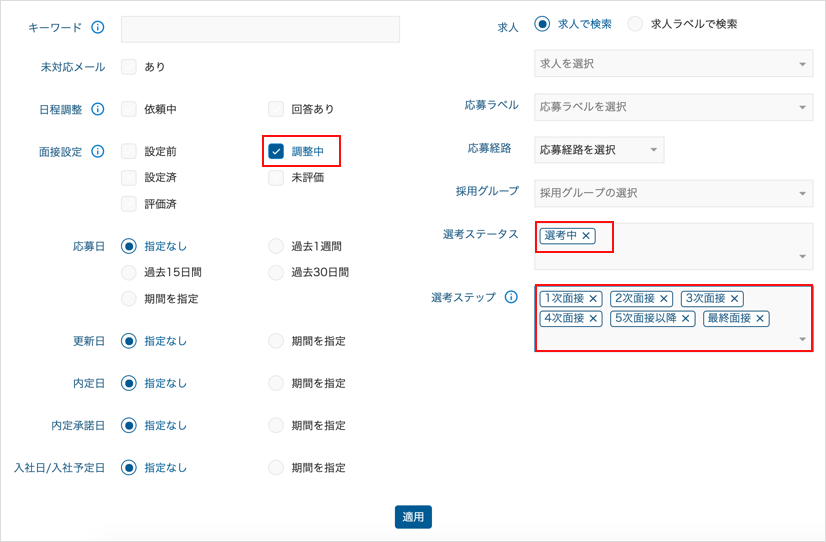This screenshot has width=826, height=542.
Task: Select 期間を指定 for 入社日/入社予定日
Action: coord(276,467)
